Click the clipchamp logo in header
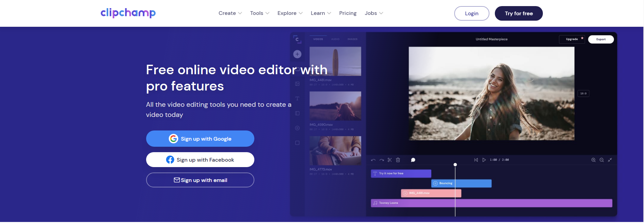This screenshot has width=644, height=223. pyautogui.click(x=128, y=13)
